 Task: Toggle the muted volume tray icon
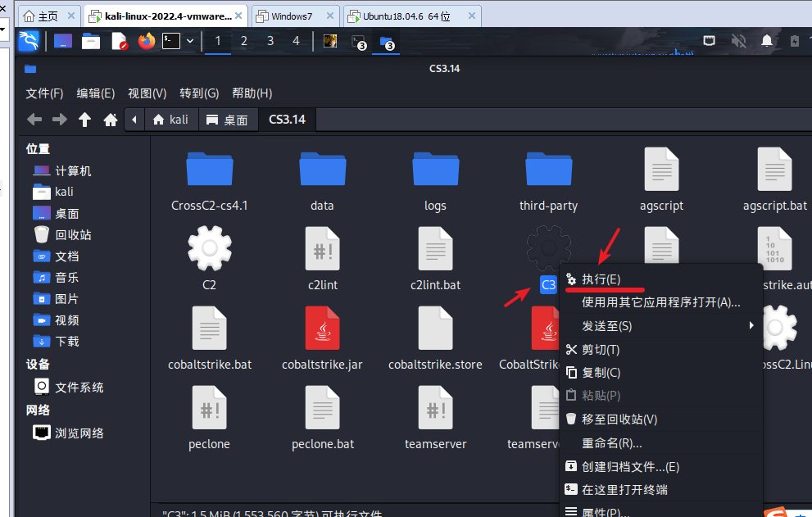tap(738, 40)
